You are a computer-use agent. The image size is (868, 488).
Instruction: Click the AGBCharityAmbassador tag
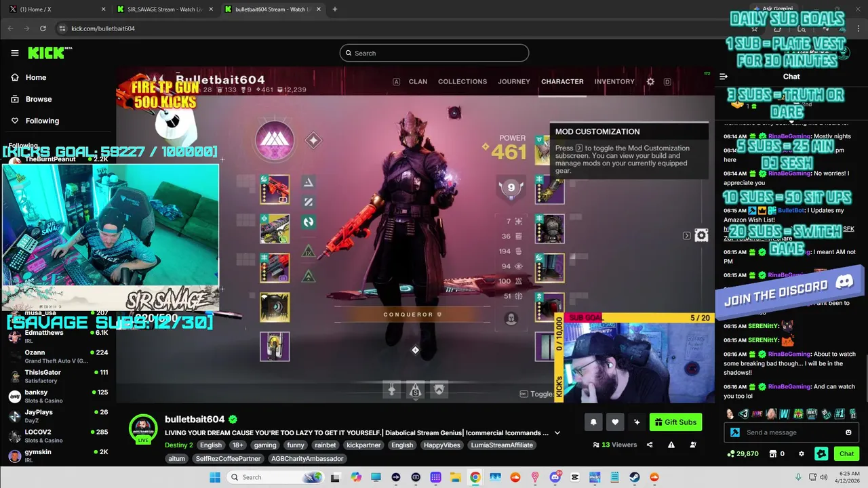[307, 459]
